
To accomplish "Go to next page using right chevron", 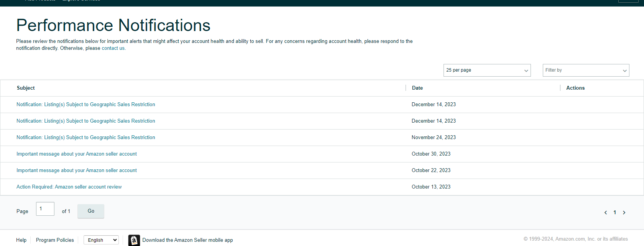I will [x=624, y=213].
